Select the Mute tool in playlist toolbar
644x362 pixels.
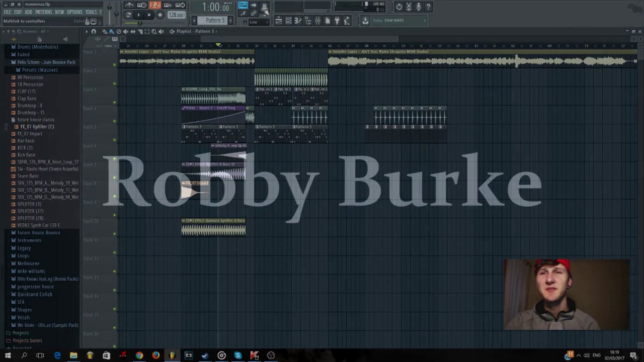[126, 31]
